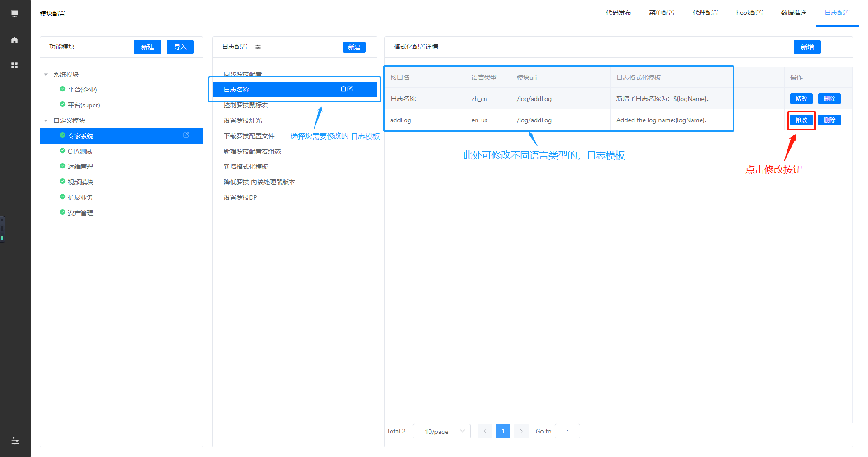Go to the home icon in sidebar
This screenshot has height=457, width=868.
tap(14, 40)
